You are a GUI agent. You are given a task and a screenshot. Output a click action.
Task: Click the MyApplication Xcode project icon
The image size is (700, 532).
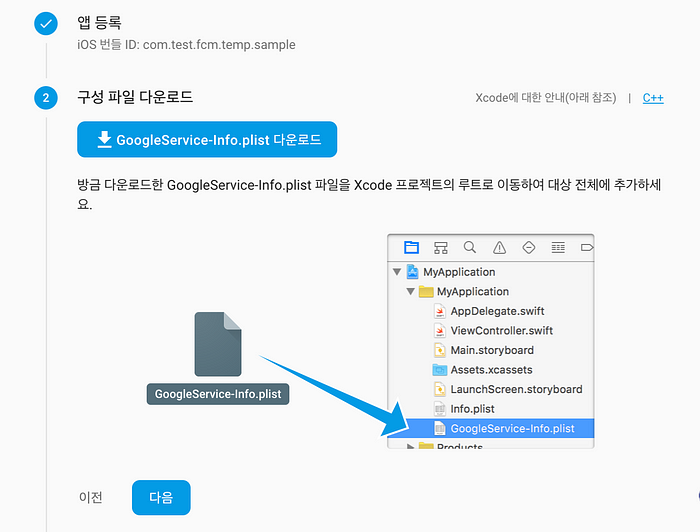pyautogui.click(x=412, y=272)
